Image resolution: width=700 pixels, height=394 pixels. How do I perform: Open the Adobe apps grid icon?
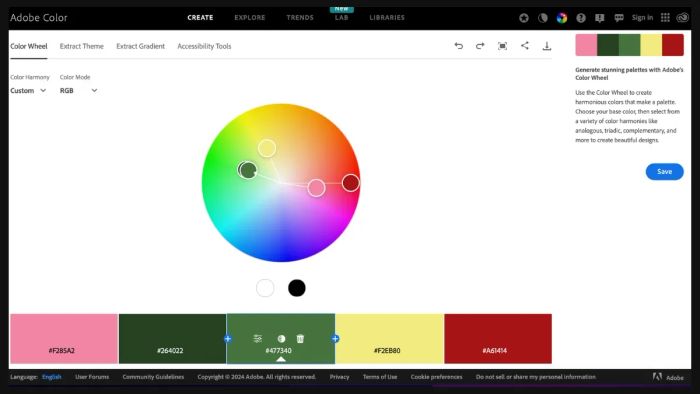(x=665, y=17)
